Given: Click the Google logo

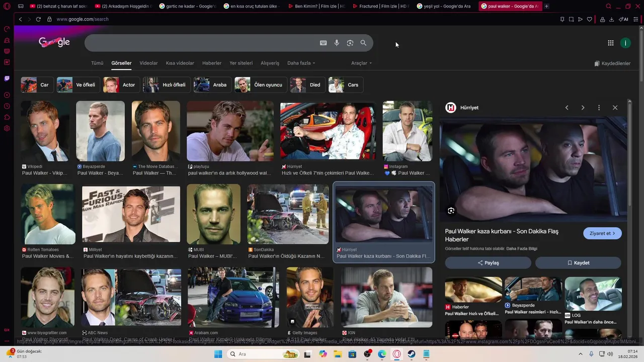Looking at the screenshot, I should (54, 43).
